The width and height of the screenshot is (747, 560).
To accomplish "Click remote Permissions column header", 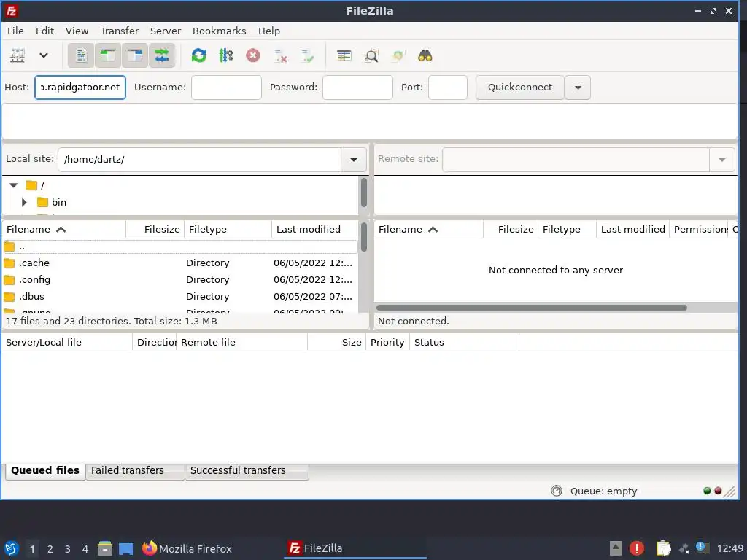I will click(700, 229).
